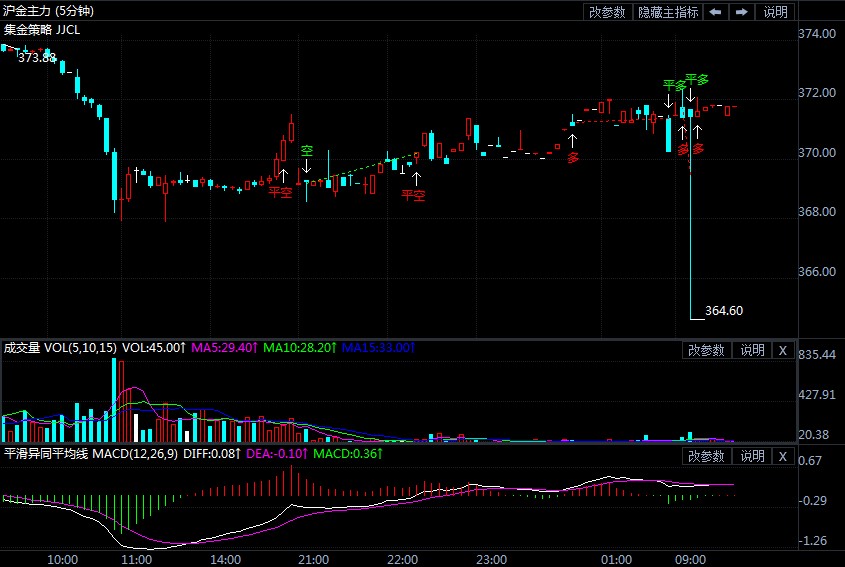Click the MA15:33.00 value
The image size is (845, 567).
(378, 348)
